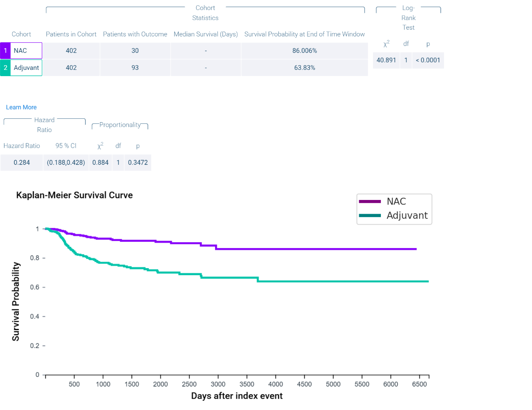Open the Learn More link

tap(21, 108)
